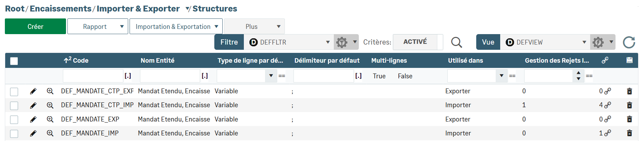Toggle the ACTIVÉ criteria button
The image size is (644, 141).
pos(415,42)
